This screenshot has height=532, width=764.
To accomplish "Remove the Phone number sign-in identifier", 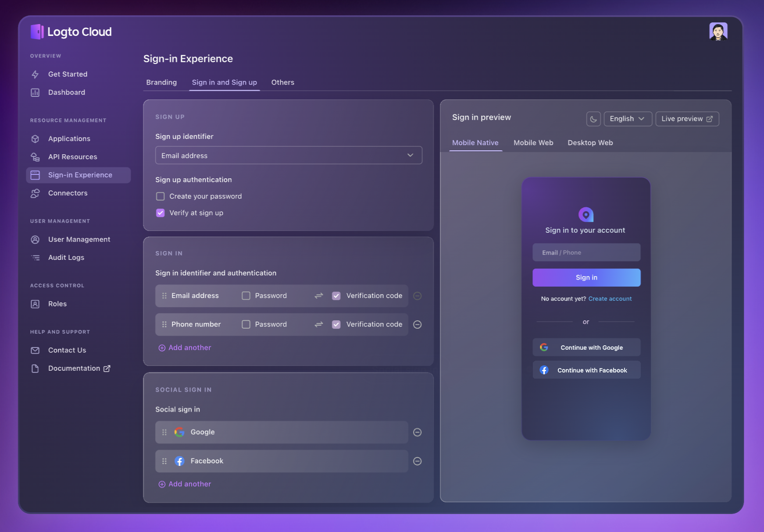I will coord(417,325).
